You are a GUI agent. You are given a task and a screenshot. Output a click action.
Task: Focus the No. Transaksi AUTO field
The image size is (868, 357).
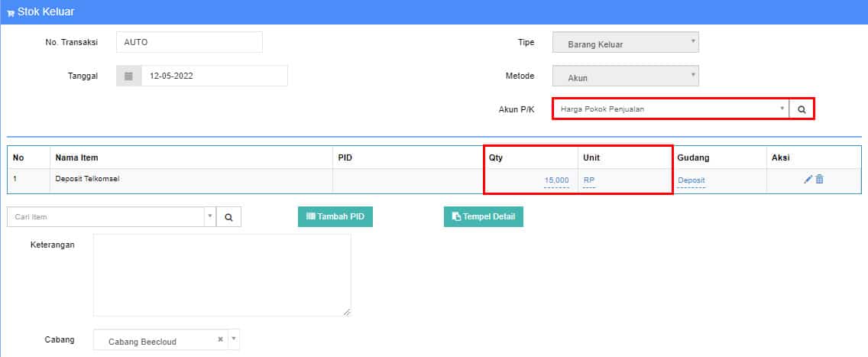click(x=189, y=42)
